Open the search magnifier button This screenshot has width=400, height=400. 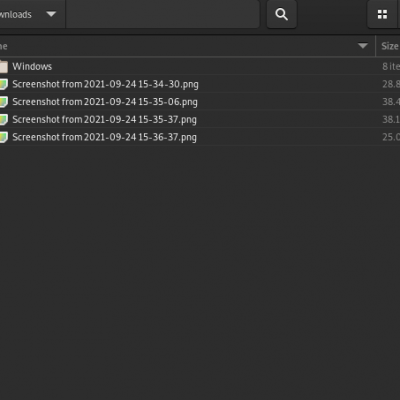pyautogui.click(x=282, y=14)
